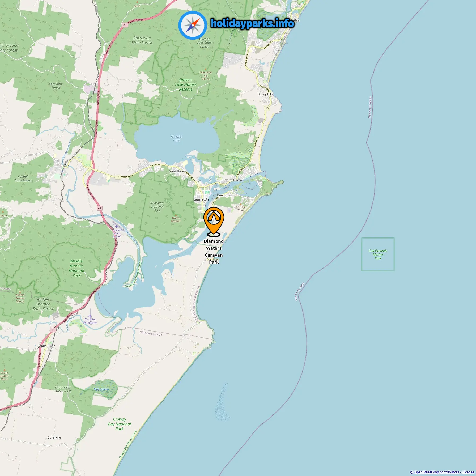Click the Crowdy Bay National Park label
This screenshot has height=476, width=476.
tap(120, 424)
